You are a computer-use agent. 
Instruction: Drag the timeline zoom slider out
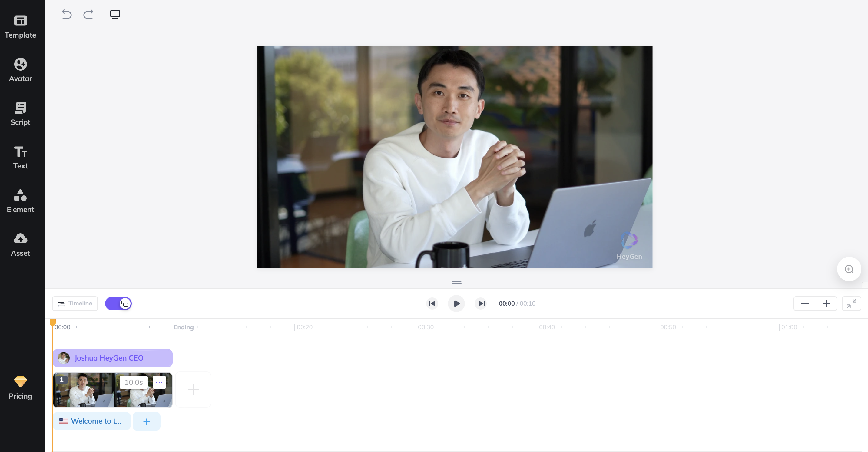point(804,303)
